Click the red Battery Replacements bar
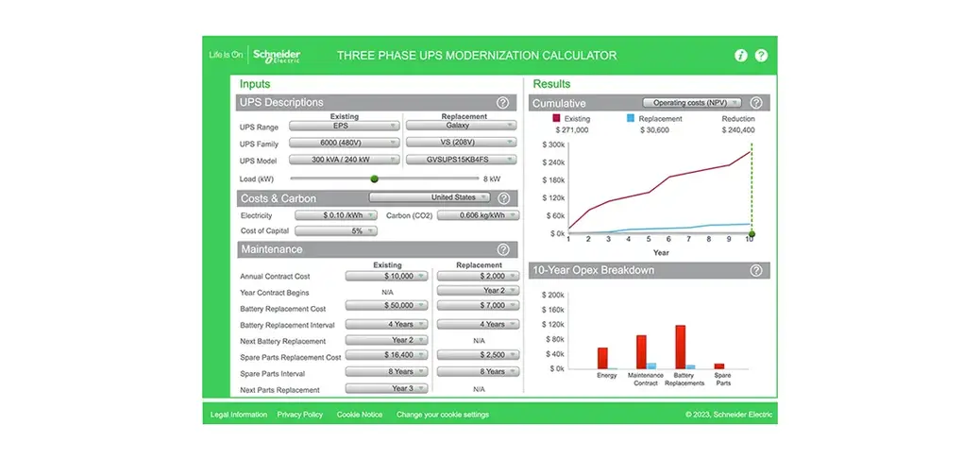 pos(681,347)
